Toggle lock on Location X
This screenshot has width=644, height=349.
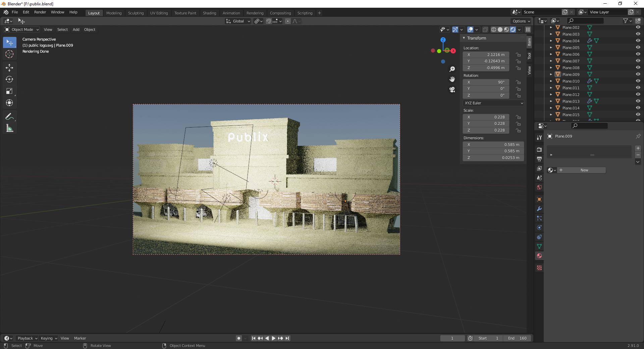518,55
